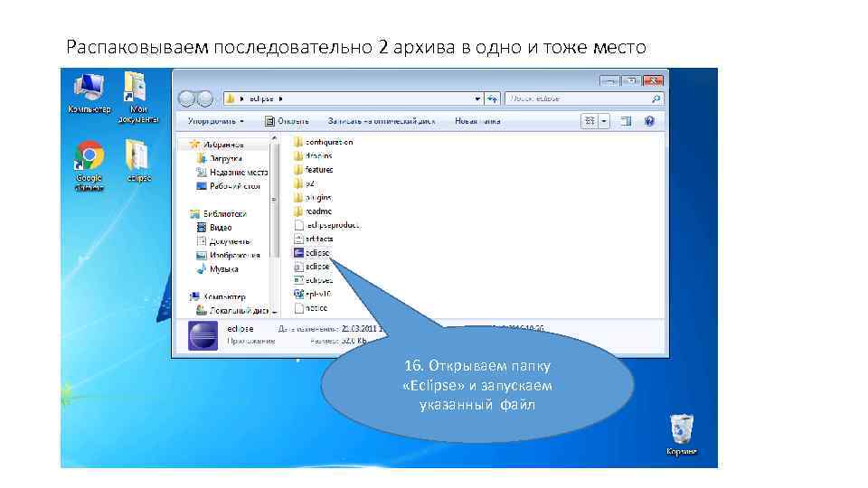Select Компьютер in the navigation pane

click(x=218, y=297)
